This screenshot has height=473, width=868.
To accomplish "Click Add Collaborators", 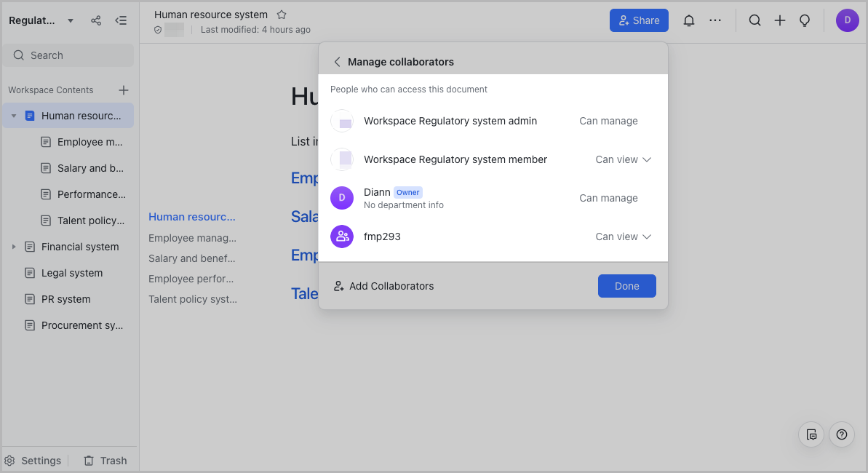I will pos(383,286).
